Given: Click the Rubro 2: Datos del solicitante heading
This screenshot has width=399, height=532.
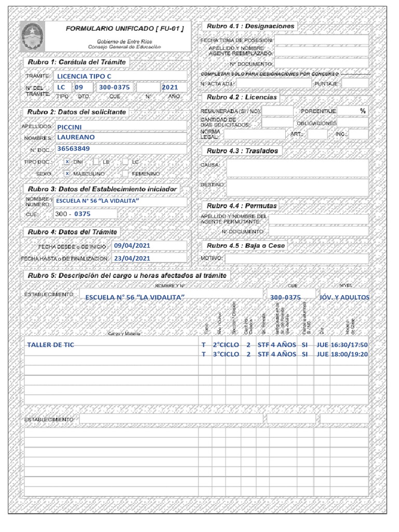Looking at the screenshot, I should pos(77,112).
